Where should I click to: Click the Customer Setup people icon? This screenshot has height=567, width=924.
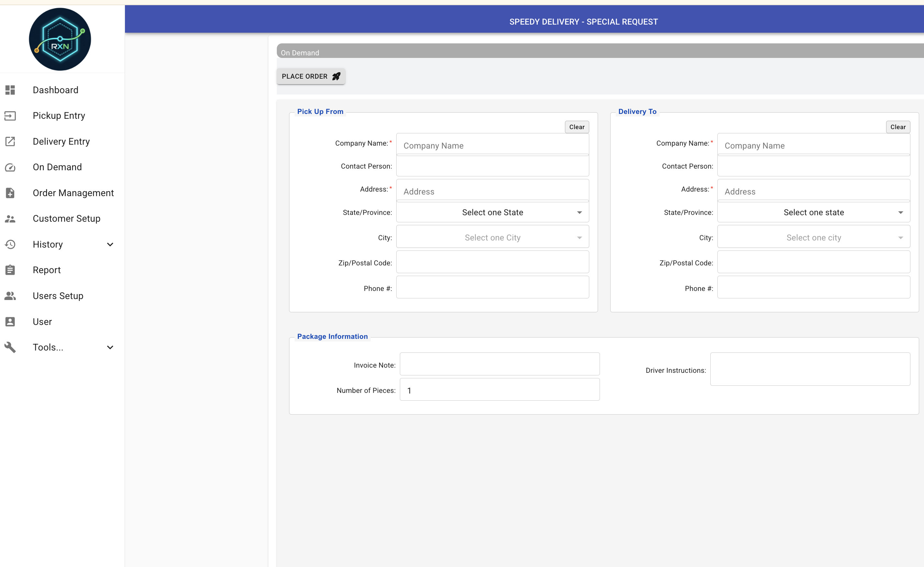coord(10,219)
